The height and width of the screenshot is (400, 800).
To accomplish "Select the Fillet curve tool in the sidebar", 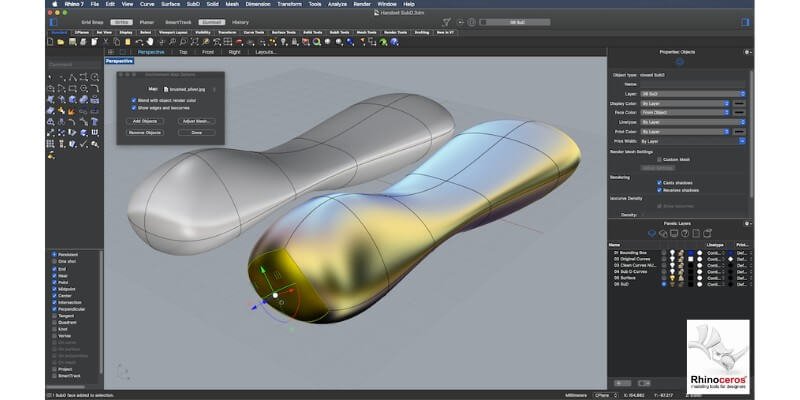I will click(x=95, y=88).
